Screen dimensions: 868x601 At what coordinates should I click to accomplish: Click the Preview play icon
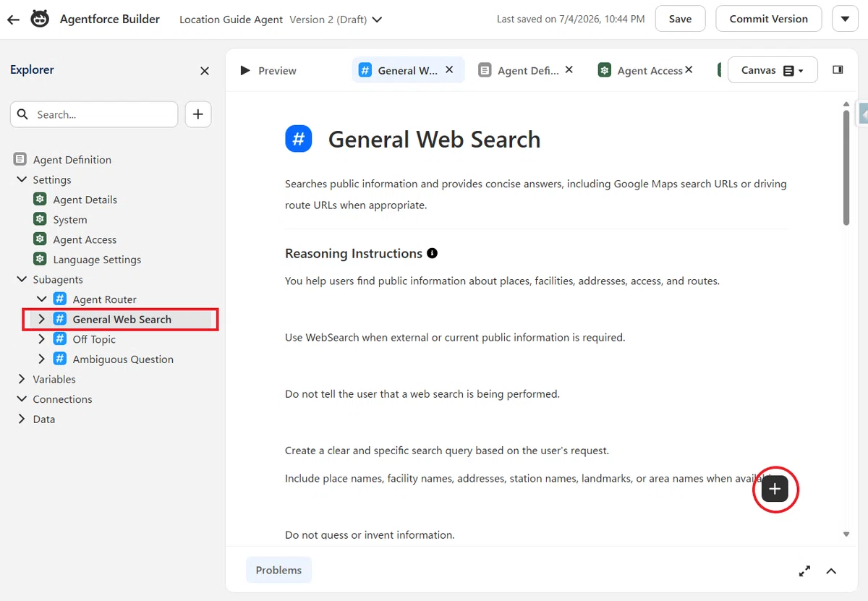pos(245,70)
